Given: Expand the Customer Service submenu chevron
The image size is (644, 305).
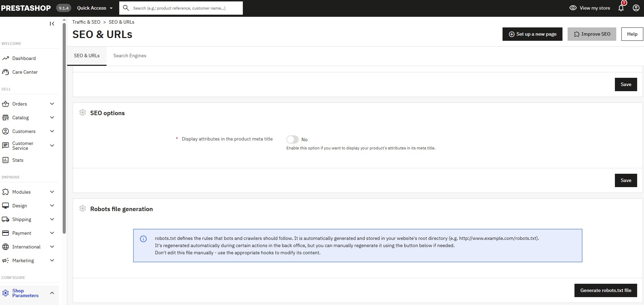Looking at the screenshot, I should (x=52, y=146).
